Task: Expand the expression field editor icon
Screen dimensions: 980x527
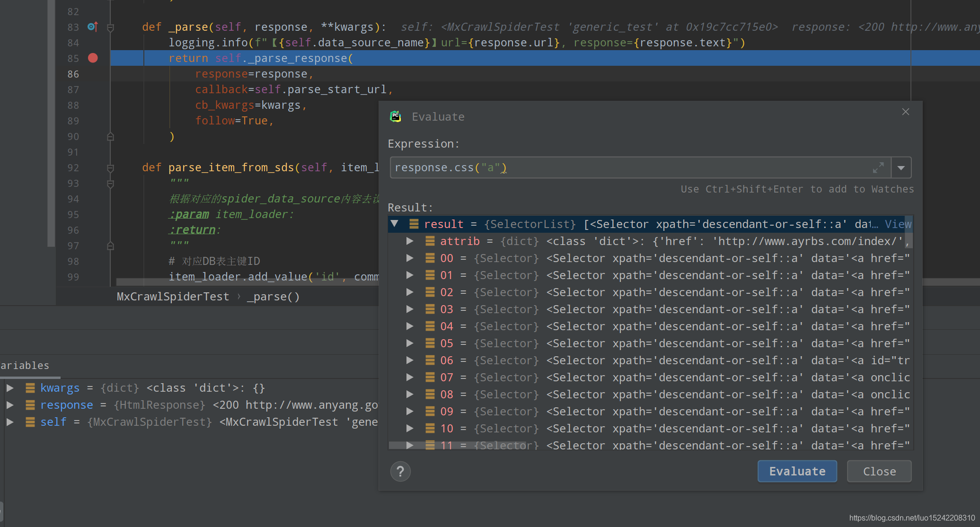Action: point(878,167)
